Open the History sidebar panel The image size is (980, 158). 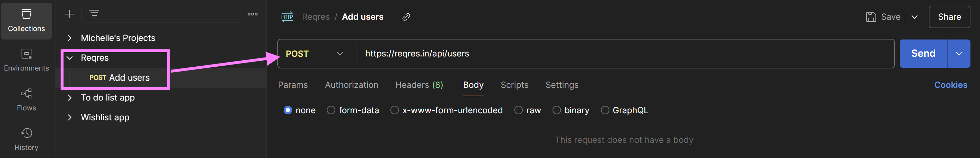click(26, 139)
